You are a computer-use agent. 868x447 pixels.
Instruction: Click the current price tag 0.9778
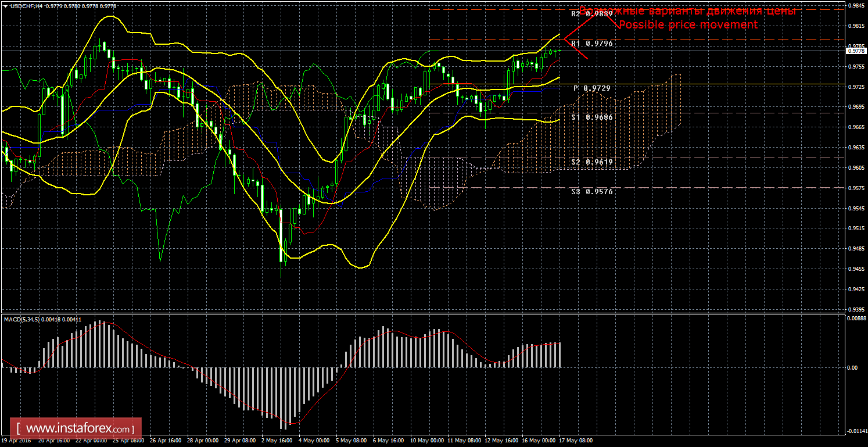tap(855, 51)
